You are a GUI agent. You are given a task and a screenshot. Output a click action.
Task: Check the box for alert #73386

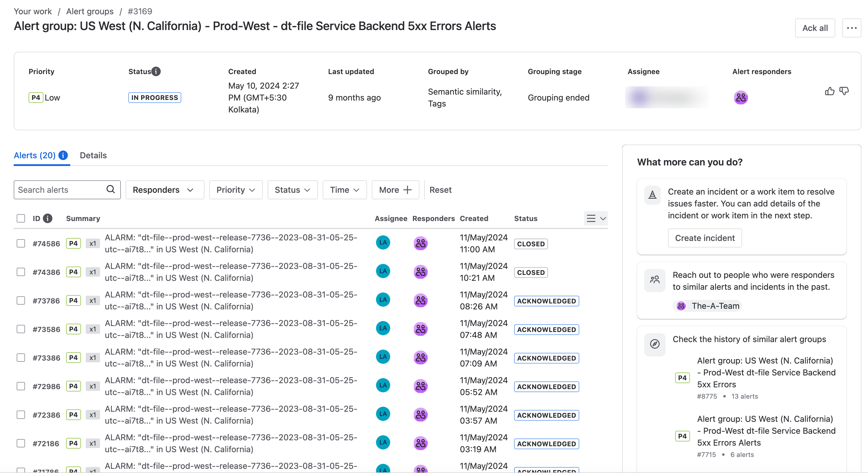tap(21, 358)
